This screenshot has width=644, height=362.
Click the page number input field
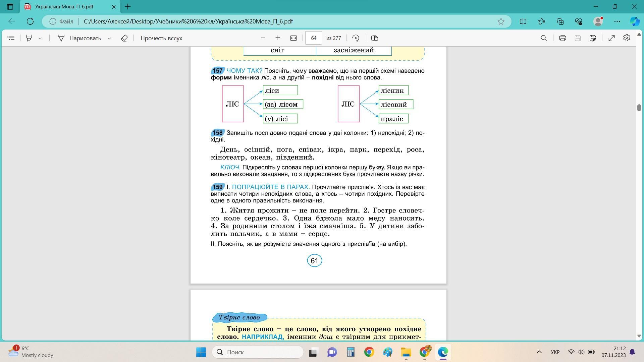tap(313, 38)
